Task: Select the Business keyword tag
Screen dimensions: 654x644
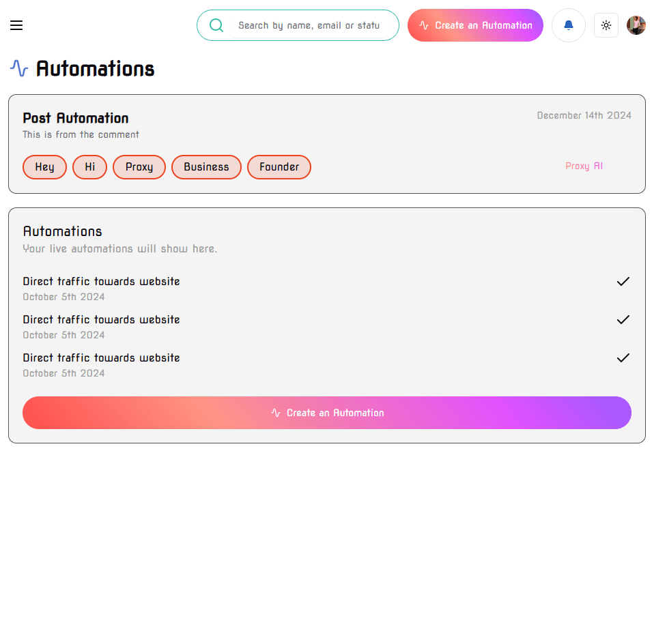Action: click(206, 167)
